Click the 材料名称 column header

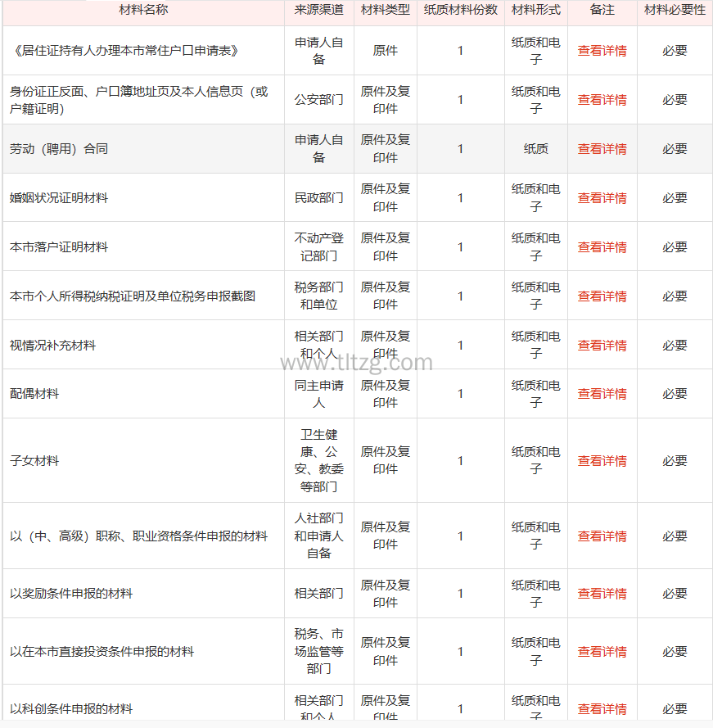(144, 10)
